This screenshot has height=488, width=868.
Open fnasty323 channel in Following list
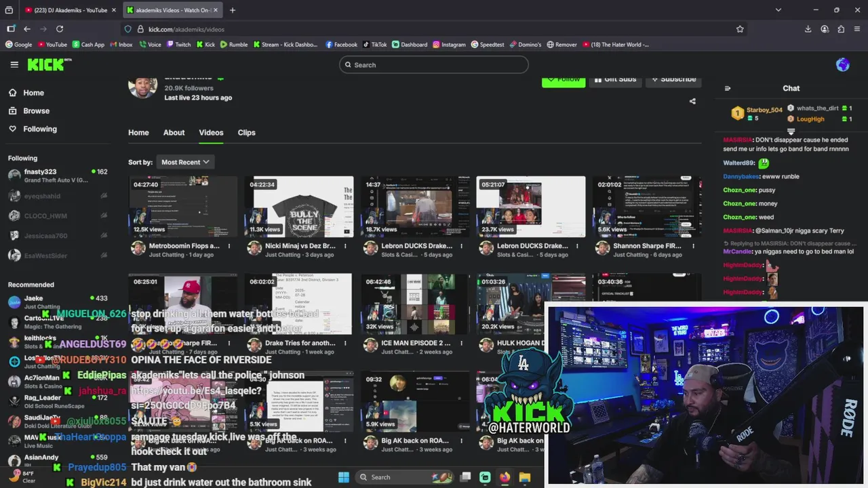[x=58, y=176]
